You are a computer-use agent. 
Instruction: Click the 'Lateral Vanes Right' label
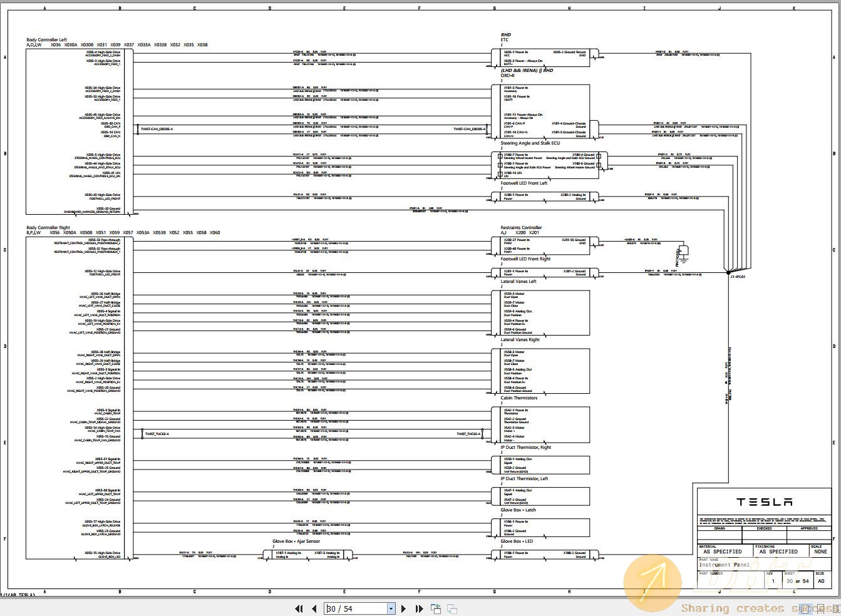coord(520,339)
